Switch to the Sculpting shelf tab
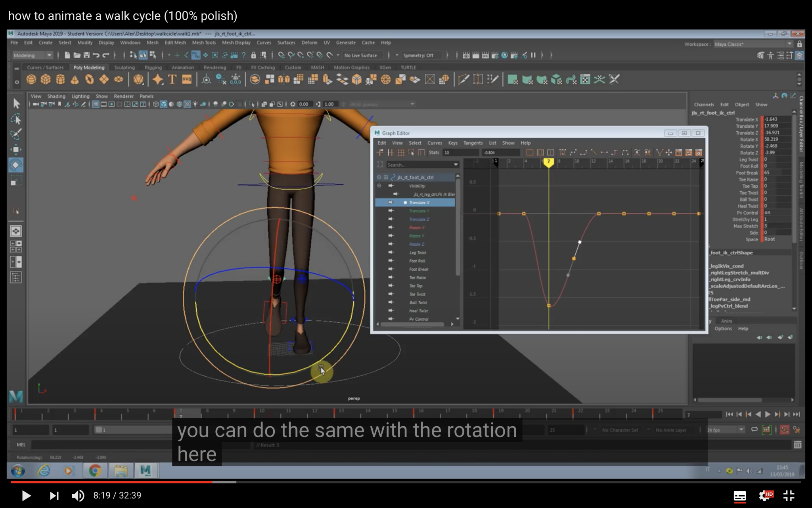This screenshot has height=508, width=812. click(124, 67)
